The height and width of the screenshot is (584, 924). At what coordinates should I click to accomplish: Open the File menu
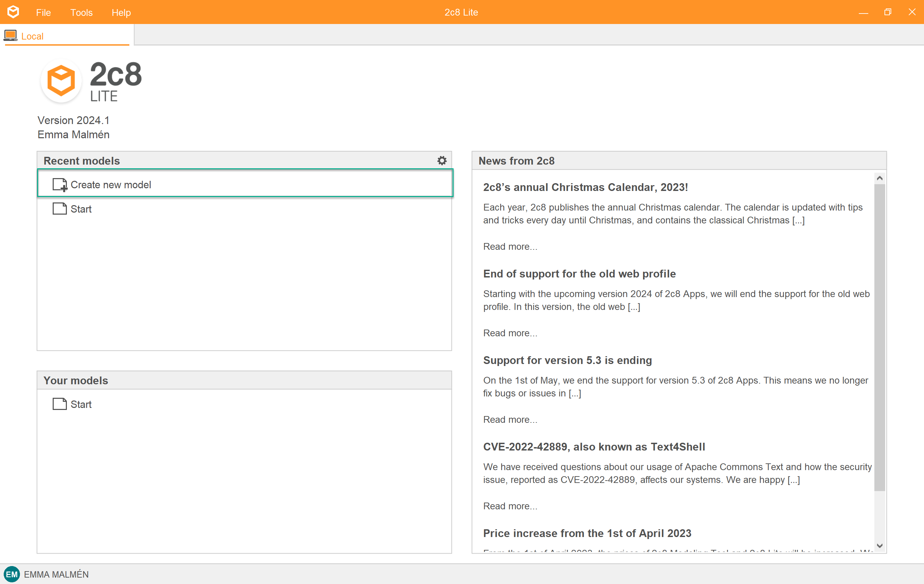click(x=43, y=12)
